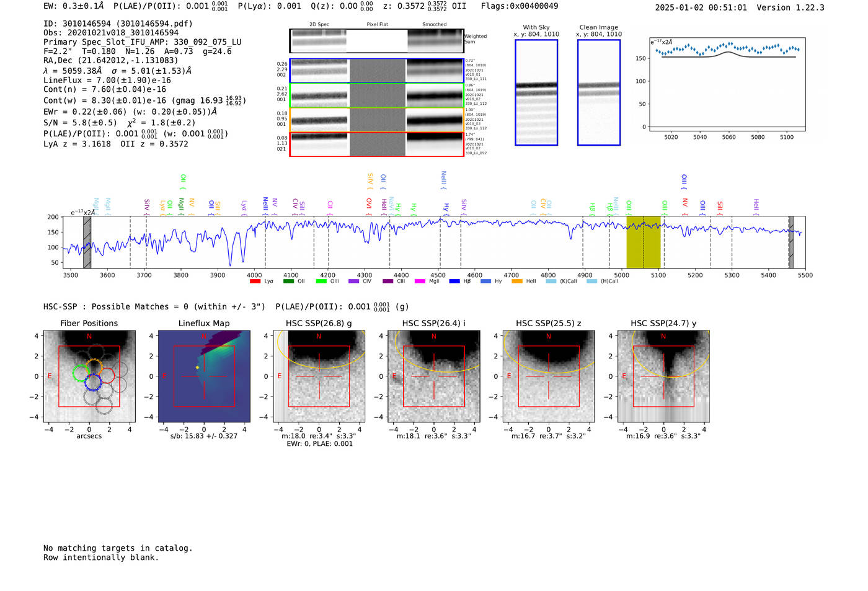Click "No matching targets in catalog."
The width and height of the screenshot is (868, 591).
118,548
